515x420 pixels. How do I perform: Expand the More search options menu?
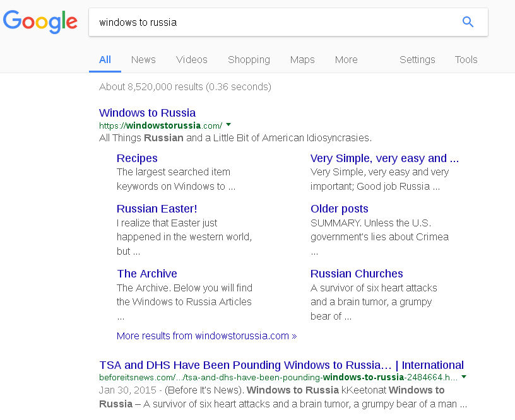click(x=346, y=59)
